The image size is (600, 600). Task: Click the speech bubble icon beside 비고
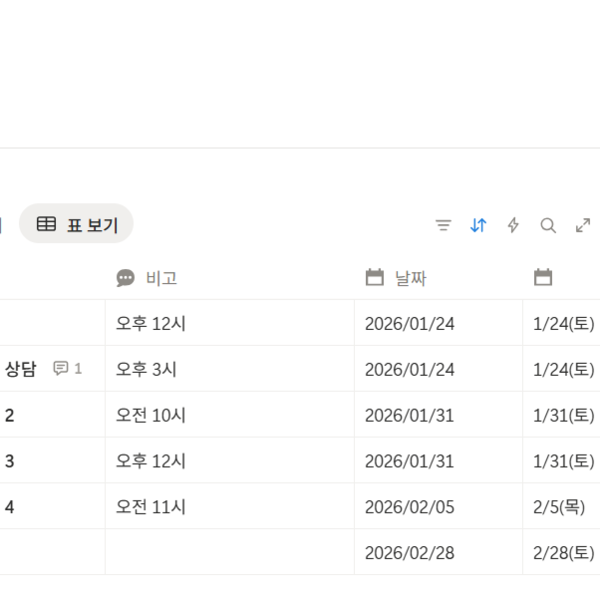tap(125, 278)
